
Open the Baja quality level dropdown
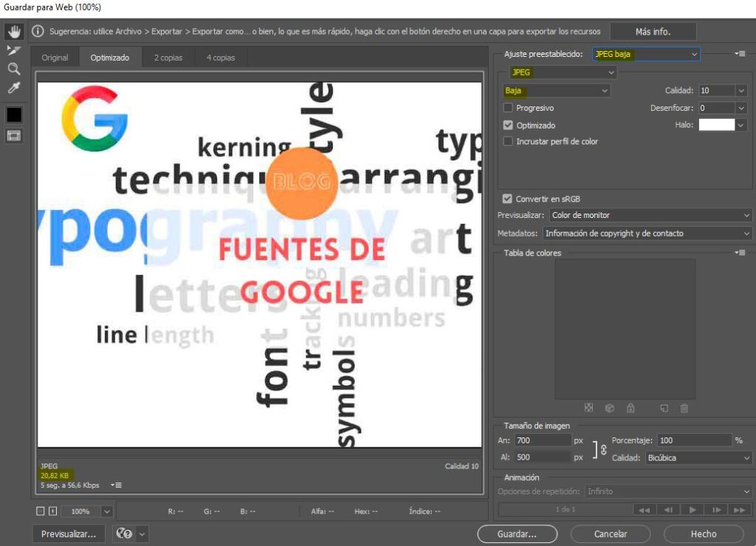(x=556, y=90)
